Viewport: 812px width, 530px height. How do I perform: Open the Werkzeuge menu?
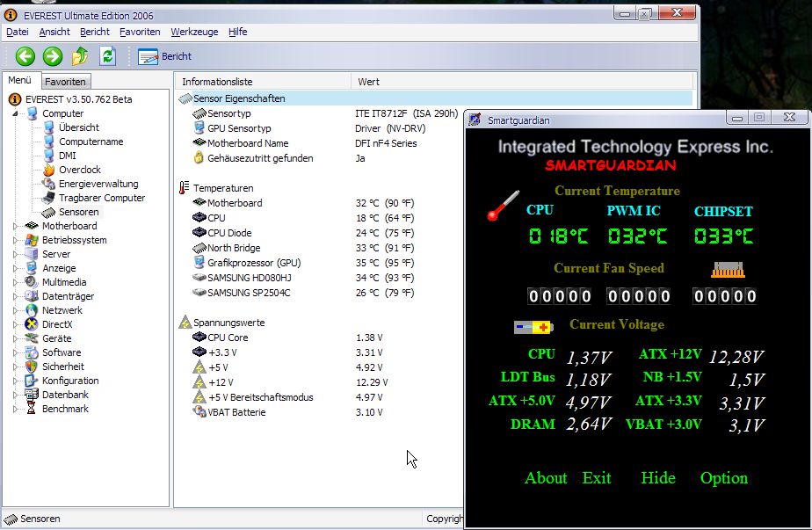click(194, 32)
